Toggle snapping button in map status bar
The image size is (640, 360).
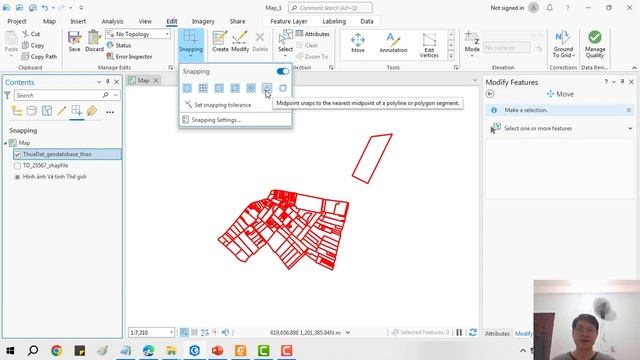[184, 333]
